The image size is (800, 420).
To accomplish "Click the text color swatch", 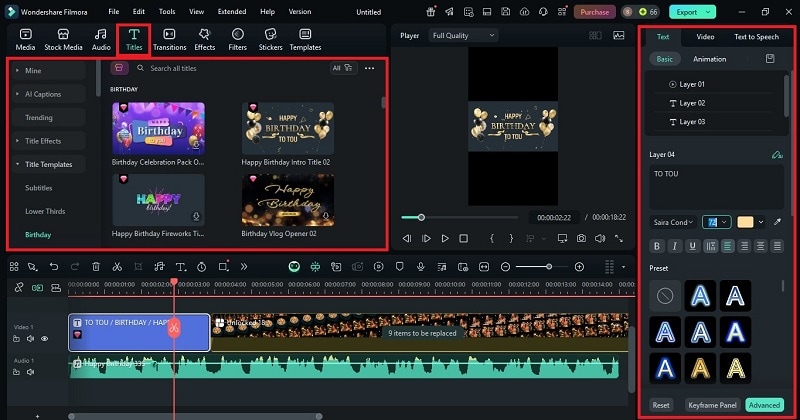I will click(745, 222).
